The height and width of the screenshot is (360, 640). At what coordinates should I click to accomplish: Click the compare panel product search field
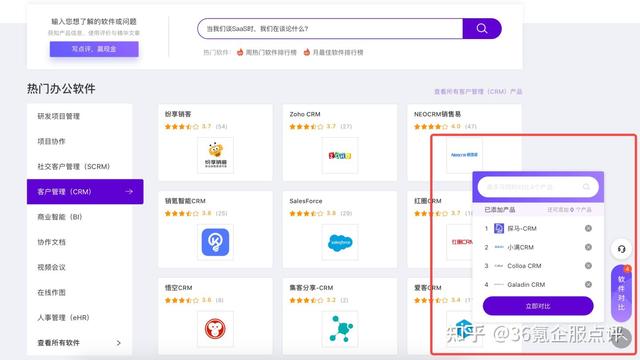click(538, 187)
